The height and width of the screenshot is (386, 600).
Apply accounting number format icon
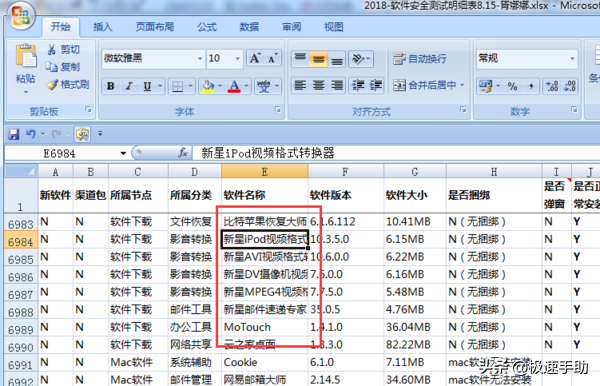(486, 86)
